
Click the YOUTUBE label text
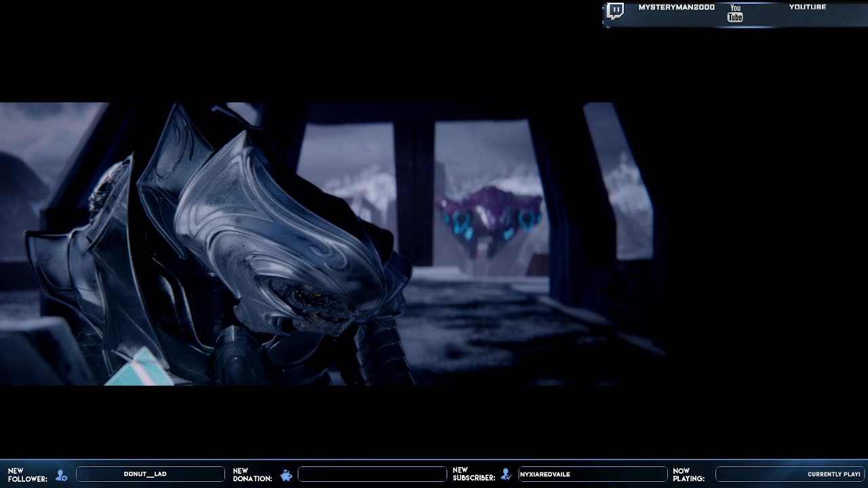coord(807,7)
